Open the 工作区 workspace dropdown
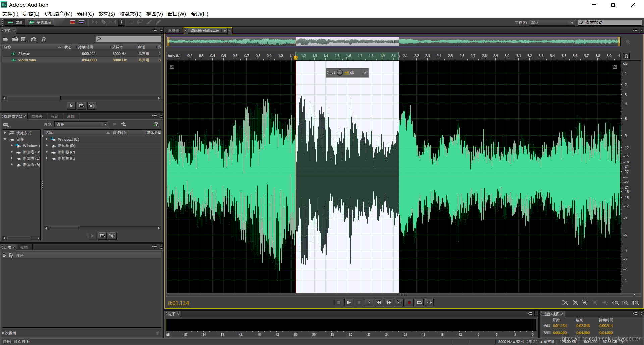 [552, 23]
